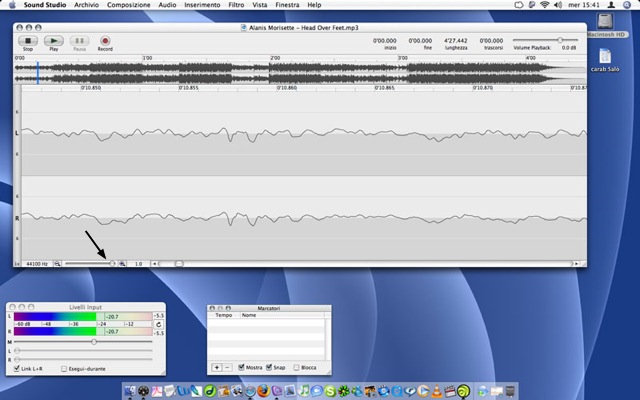Screen dimensions: 640x400
Task: Click the L input level slider knob
Action: pyautogui.click(x=17, y=351)
